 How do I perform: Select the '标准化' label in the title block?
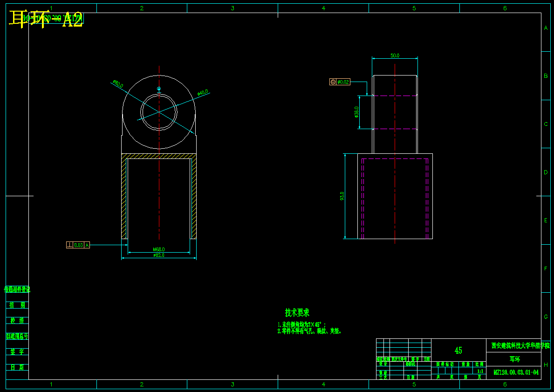(410, 364)
